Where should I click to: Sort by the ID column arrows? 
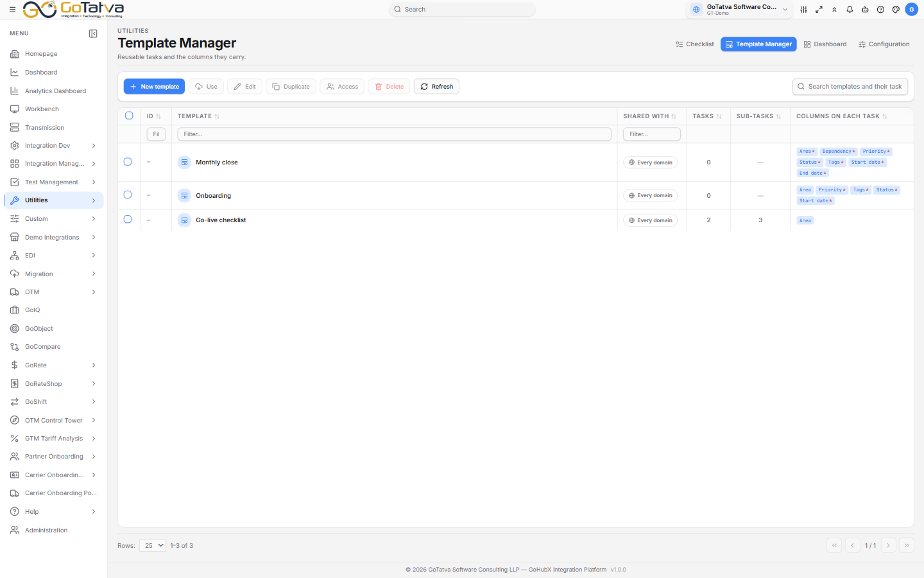[x=158, y=116]
